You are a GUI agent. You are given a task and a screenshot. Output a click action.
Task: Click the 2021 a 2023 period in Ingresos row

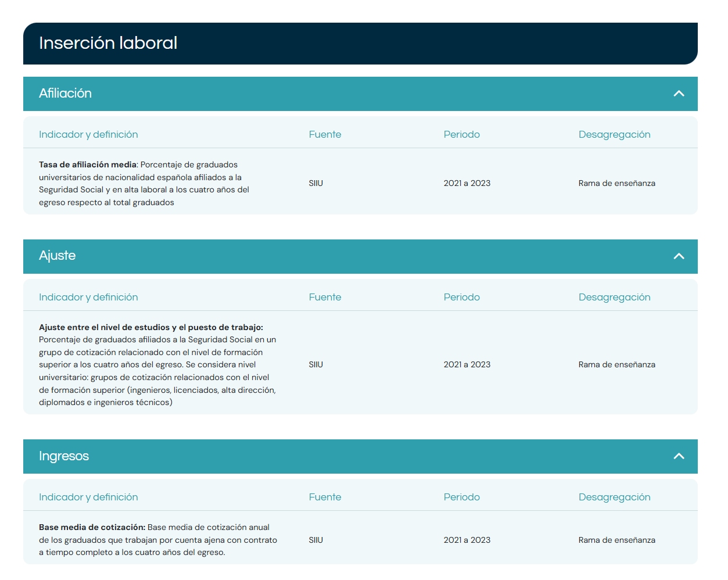[x=467, y=540]
